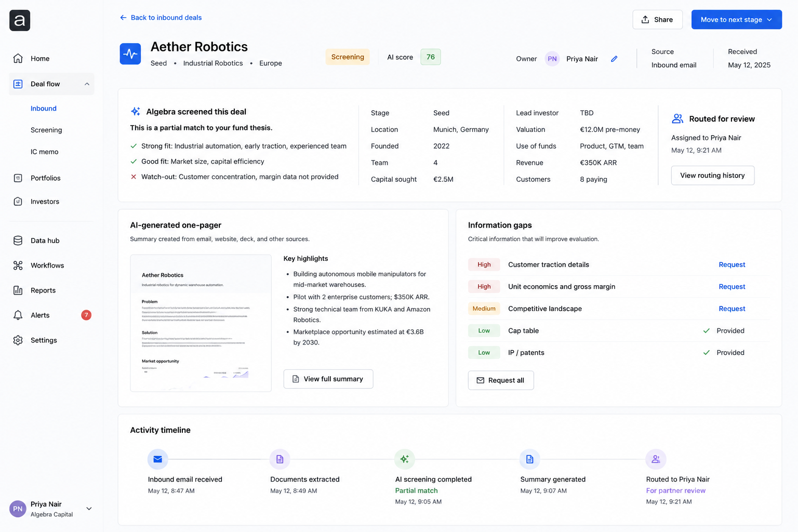The height and width of the screenshot is (532, 798).
Task: Click the Strong fit green check icon
Action: tap(134, 147)
